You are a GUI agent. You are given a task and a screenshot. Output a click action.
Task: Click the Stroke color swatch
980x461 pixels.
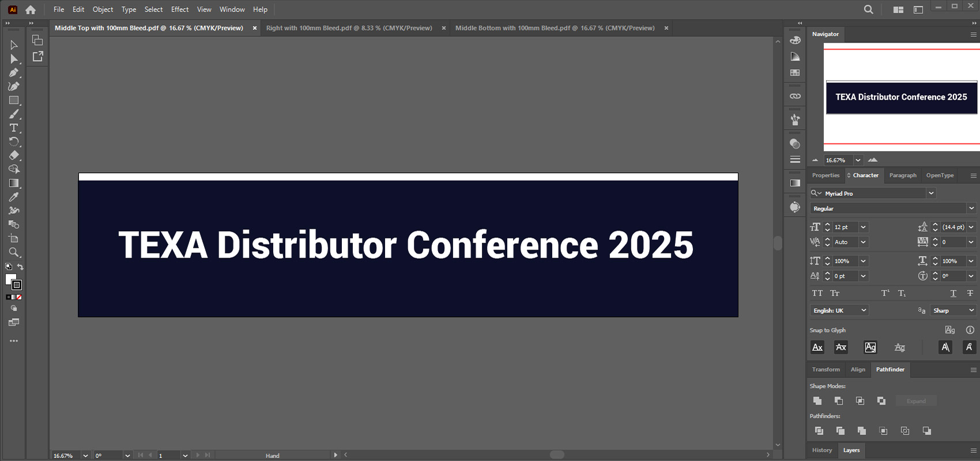(17, 285)
